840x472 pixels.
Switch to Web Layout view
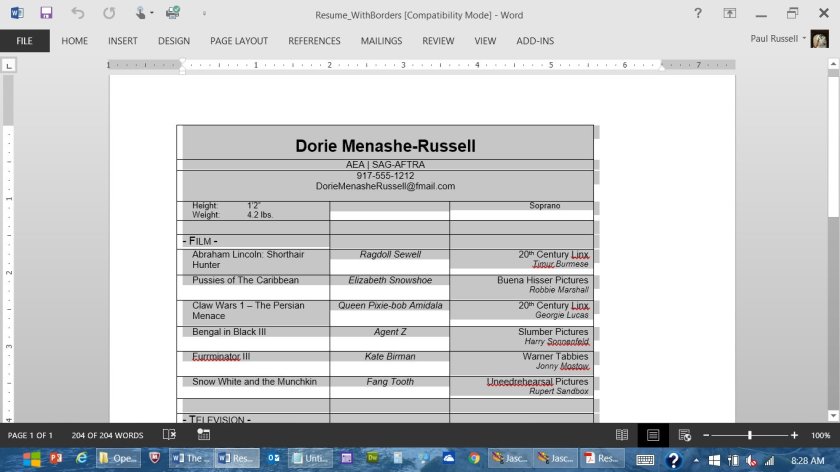click(x=684, y=435)
